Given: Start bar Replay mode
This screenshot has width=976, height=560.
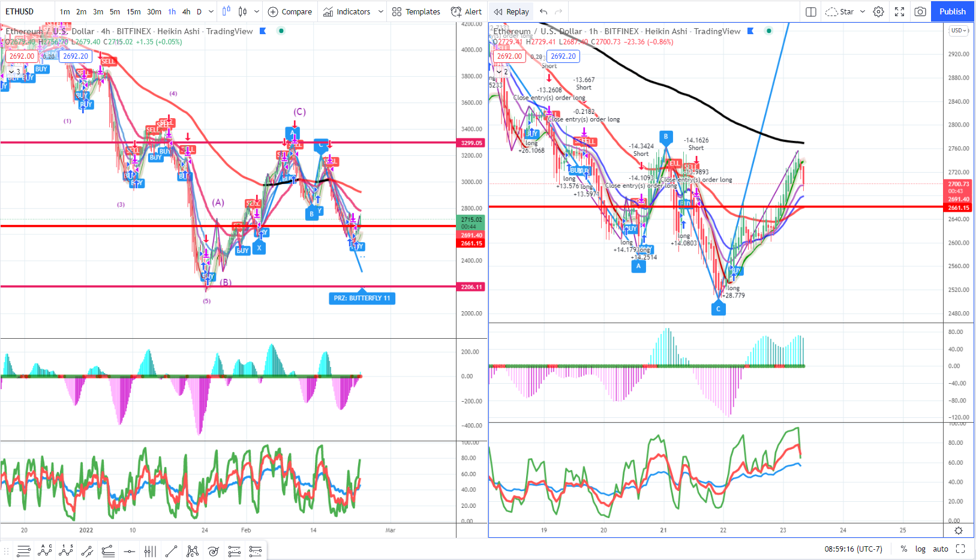Looking at the screenshot, I should (511, 11).
